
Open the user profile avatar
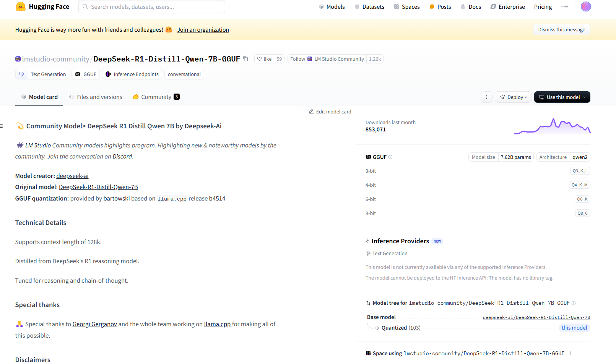point(586,6)
